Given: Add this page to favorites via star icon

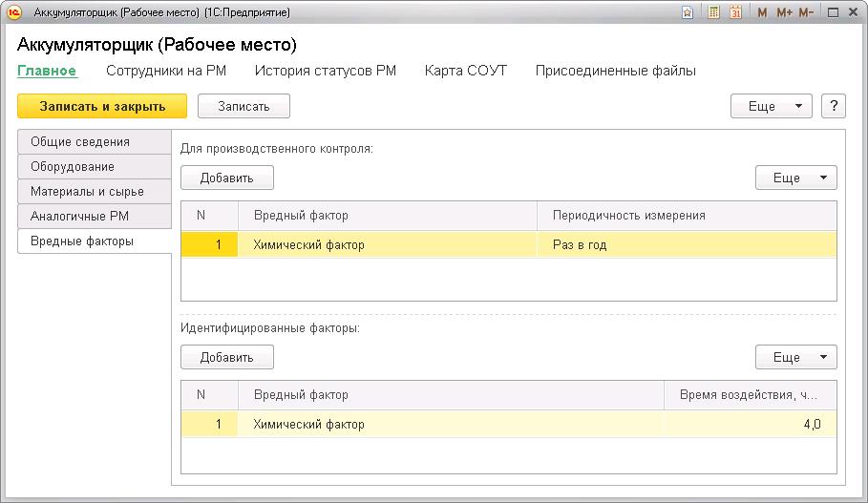Looking at the screenshot, I should tap(688, 12).
